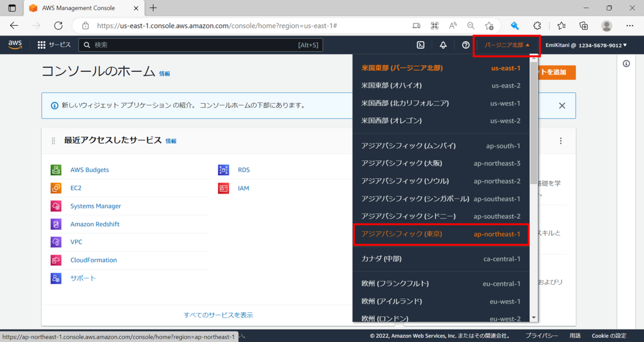Open a new browser tab
Screen dimensions: 644x342
[x=153, y=8]
